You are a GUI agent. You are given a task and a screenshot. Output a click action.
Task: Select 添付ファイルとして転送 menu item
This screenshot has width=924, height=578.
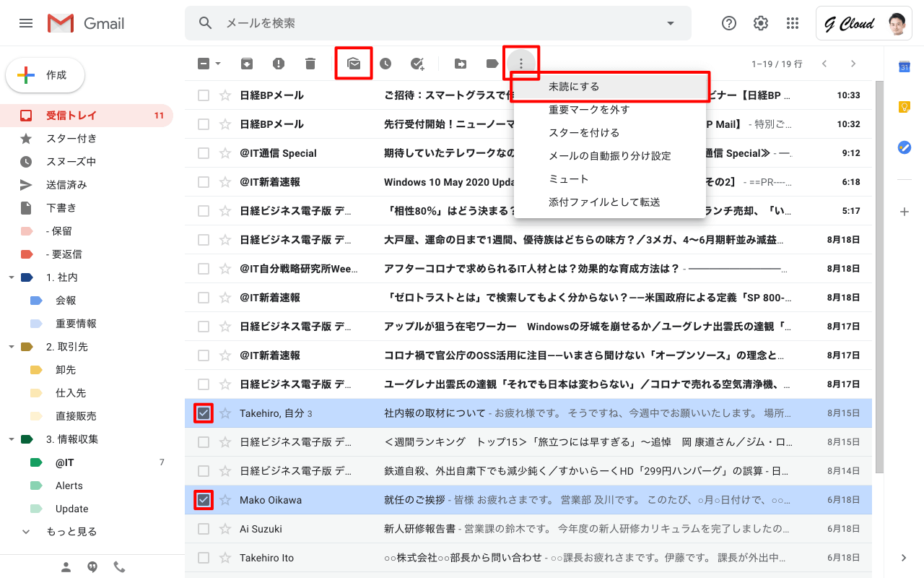tap(610, 202)
